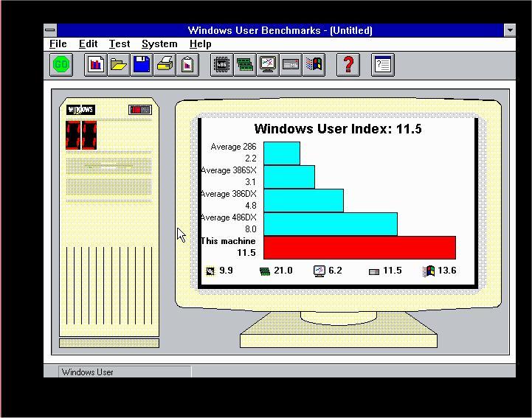Click the system info window icon
This screenshot has width=532, height=418.
pos(383,64)
